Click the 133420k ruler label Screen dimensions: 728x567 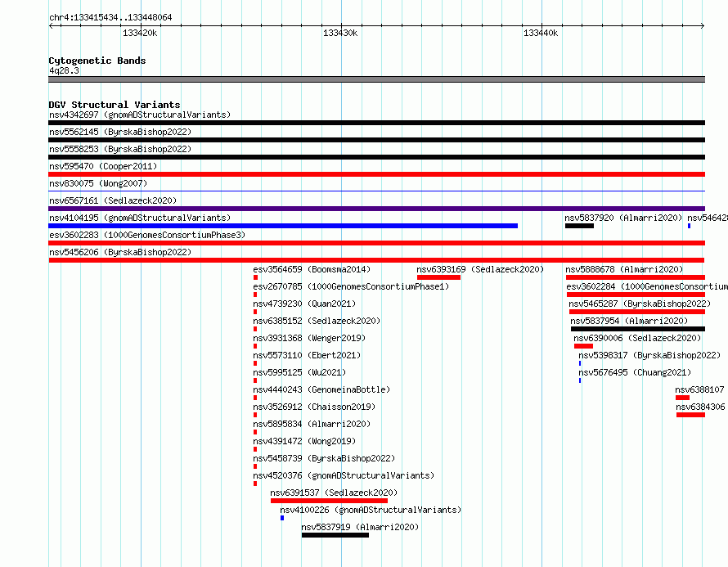(140, 33)
